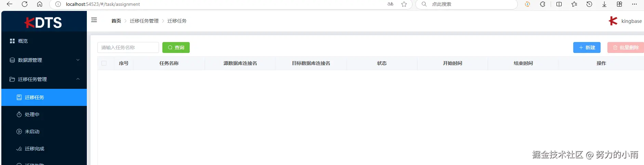Click the KDTS logo in the sidebar
644x165 pixels.
[43, 23]
